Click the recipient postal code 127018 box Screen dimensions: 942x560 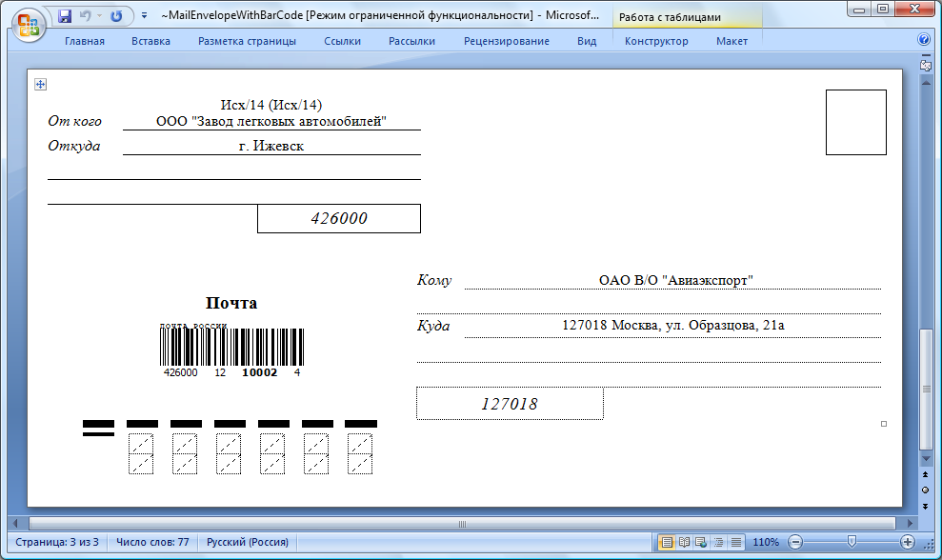[510, 404]
